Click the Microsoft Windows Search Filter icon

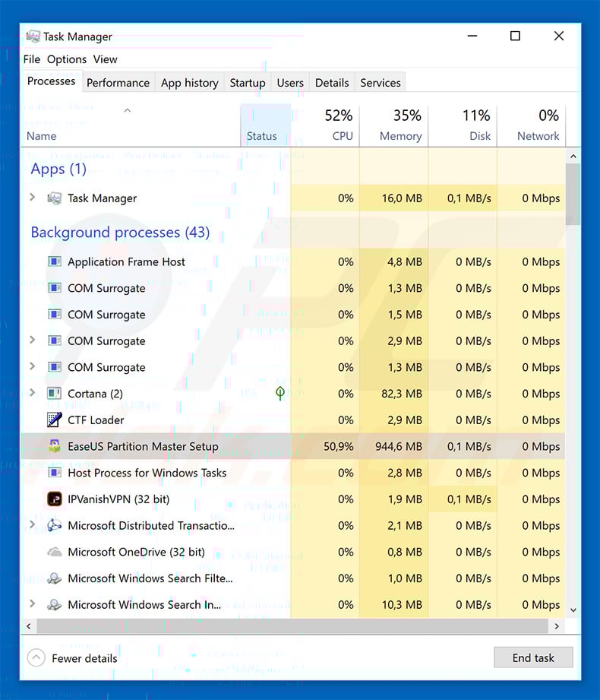pyautogui.click(x=55, y=578)
